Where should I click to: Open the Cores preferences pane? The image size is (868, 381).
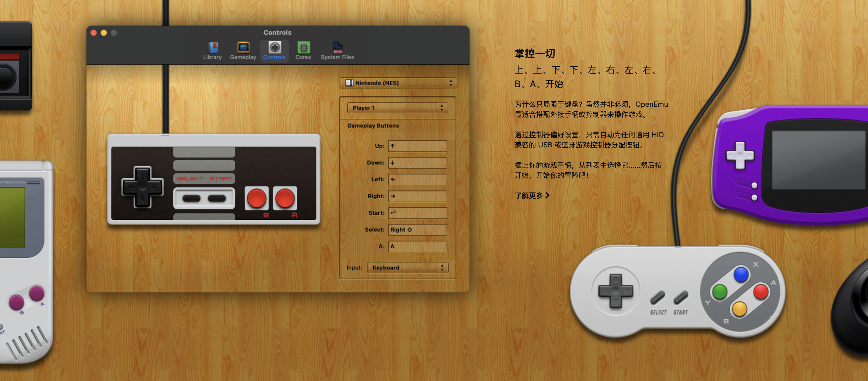[303, 50]
